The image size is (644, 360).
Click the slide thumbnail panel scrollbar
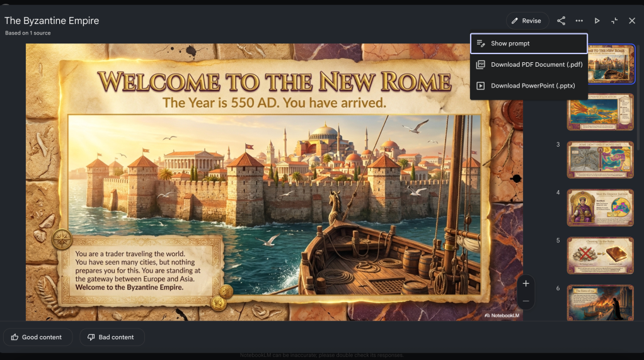639,94
